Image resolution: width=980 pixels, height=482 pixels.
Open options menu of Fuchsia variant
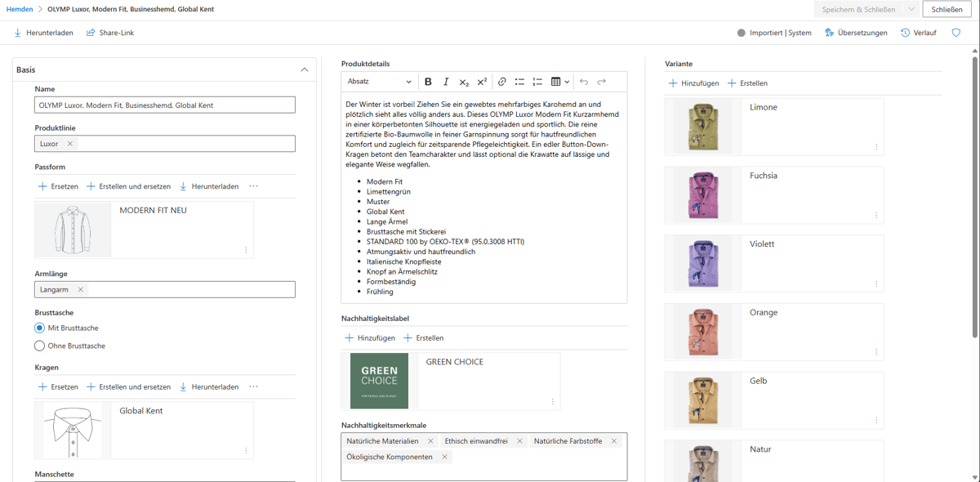click(876, 216)
